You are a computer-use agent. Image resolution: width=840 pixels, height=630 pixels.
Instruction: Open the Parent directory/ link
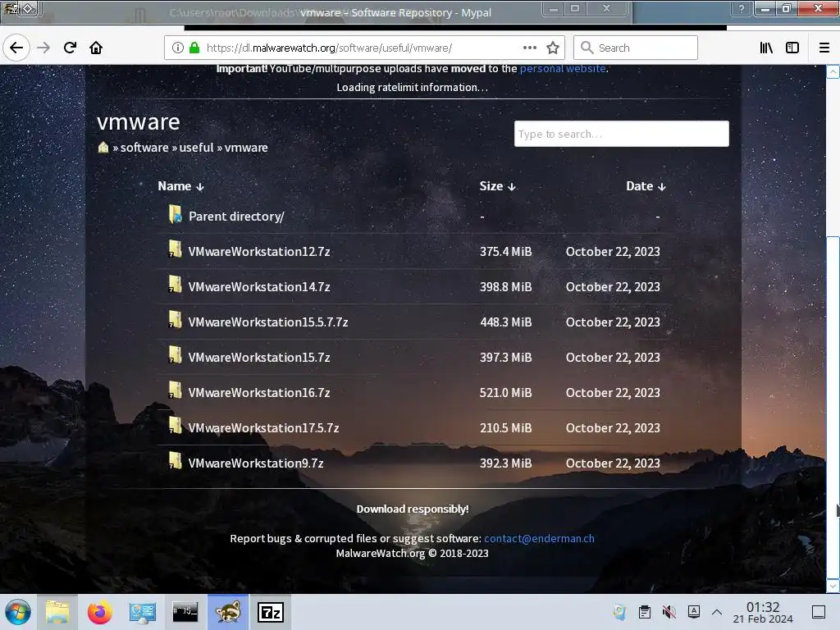click(x=236, y=217)
